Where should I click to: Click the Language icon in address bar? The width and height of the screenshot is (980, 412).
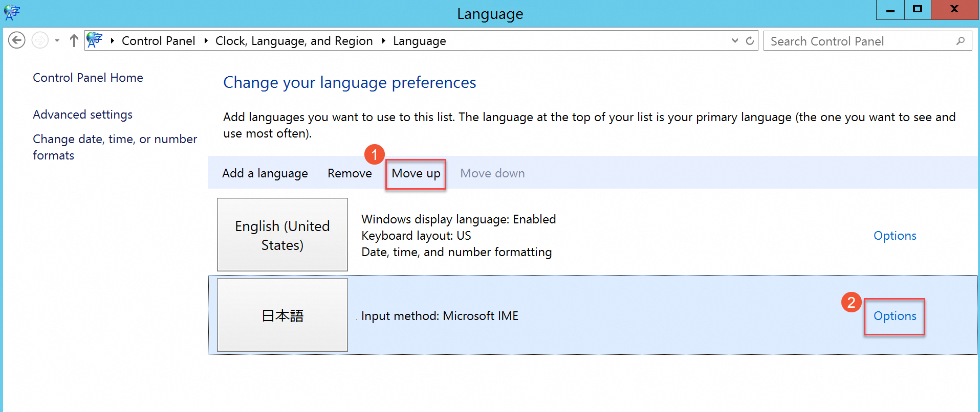(x=95, y=40)
